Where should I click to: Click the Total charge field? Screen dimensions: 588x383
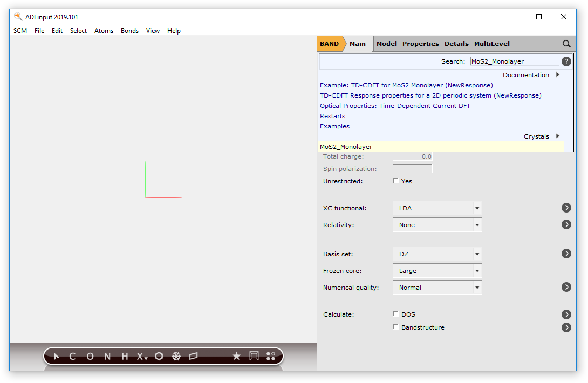[413, 156]
